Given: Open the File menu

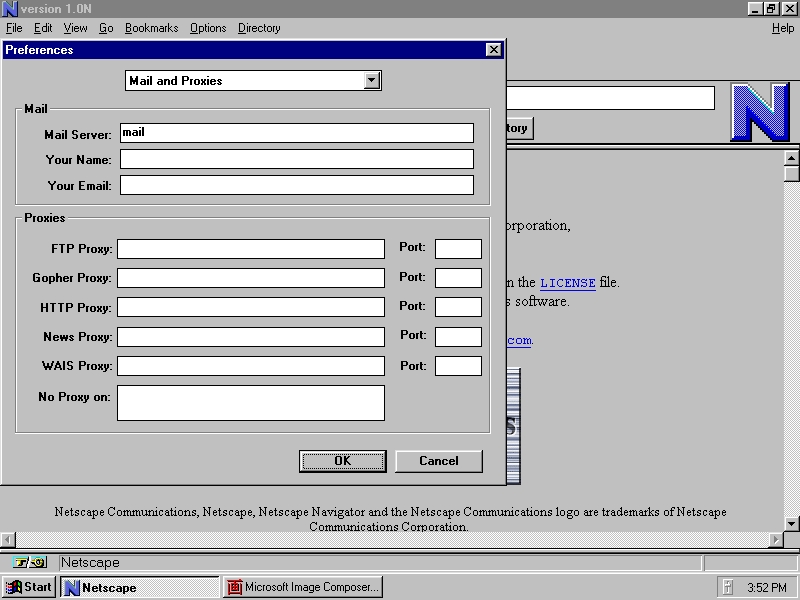Looking at the screenshot, I should tap(14, 28).
